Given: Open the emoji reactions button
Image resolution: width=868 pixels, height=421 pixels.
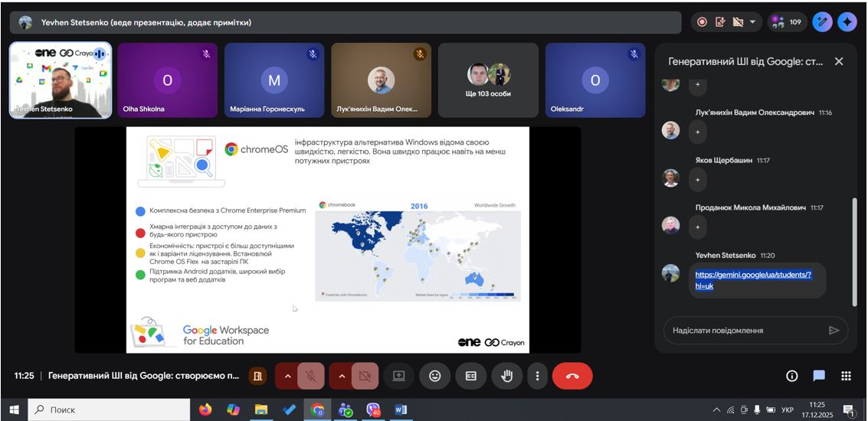Looking at the screenshot, I should click(435, 376).
